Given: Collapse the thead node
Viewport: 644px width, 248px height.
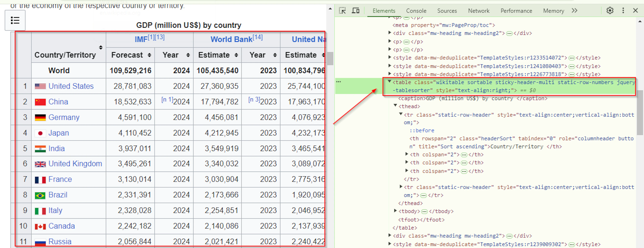Looking at the screenshot, I should [395, 106].
